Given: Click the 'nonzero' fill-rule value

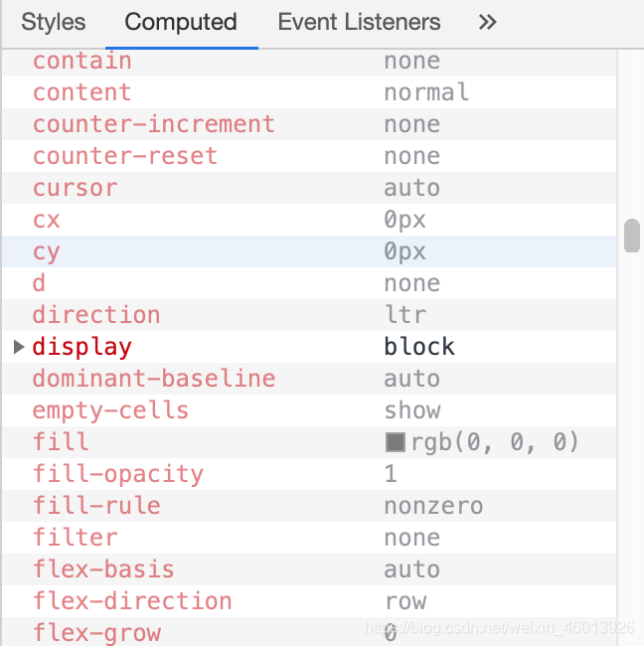Looking at the screenshot, I should click(x=433, y=506).
